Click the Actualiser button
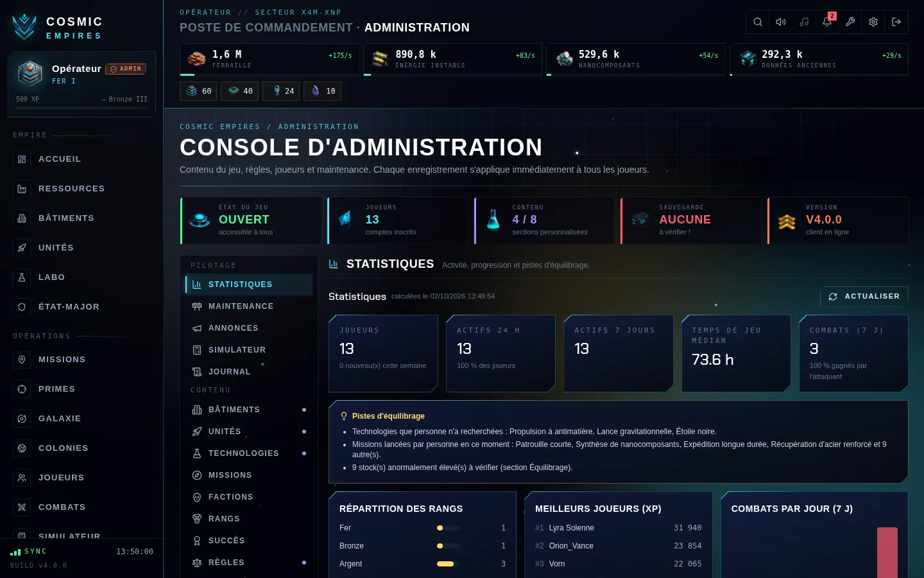This screenshot has height=578, width=924. [x=864, y=297]
